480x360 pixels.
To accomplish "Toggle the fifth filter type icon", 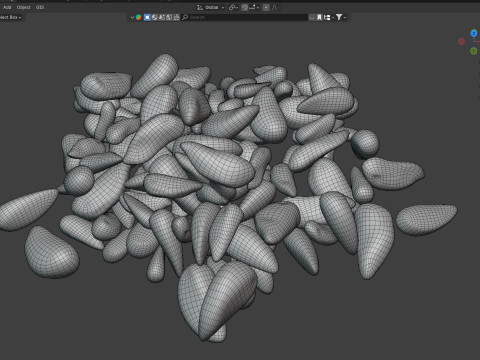I will pyautogui.click(x=176, y=17).
